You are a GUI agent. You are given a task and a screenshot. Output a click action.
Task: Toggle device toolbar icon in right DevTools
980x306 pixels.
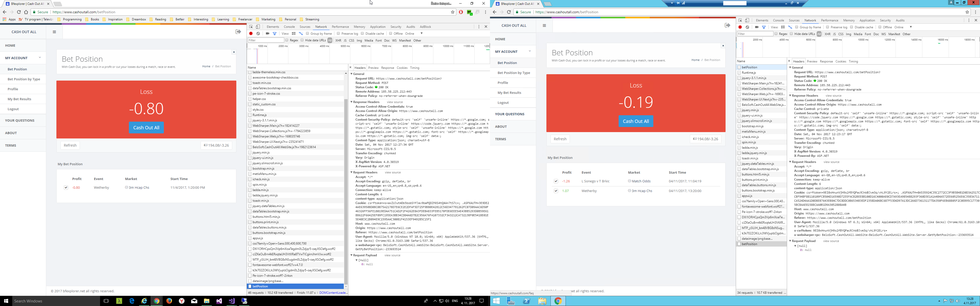point(747,20)
